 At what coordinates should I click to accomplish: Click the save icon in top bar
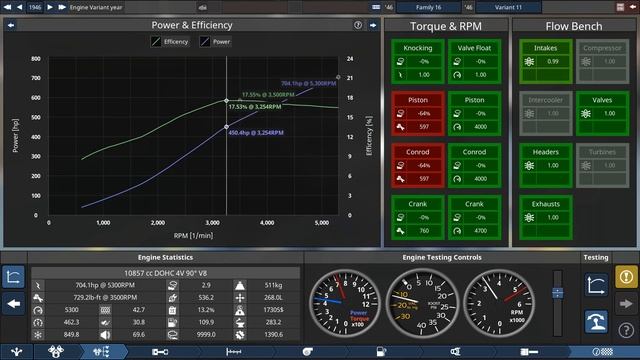tap(620, 7)
